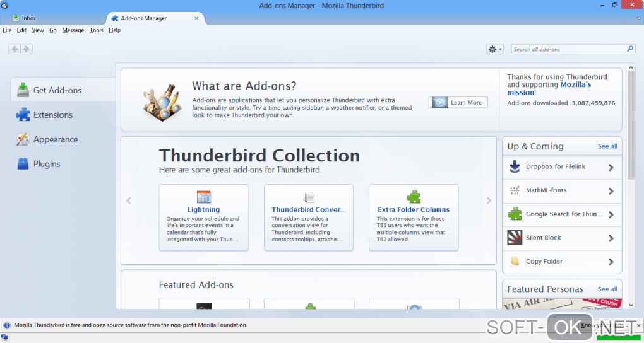The width and height of the screenshot is (644, 343).
Task: Click the scrollbar down arrow
Action: click(631, 305)
